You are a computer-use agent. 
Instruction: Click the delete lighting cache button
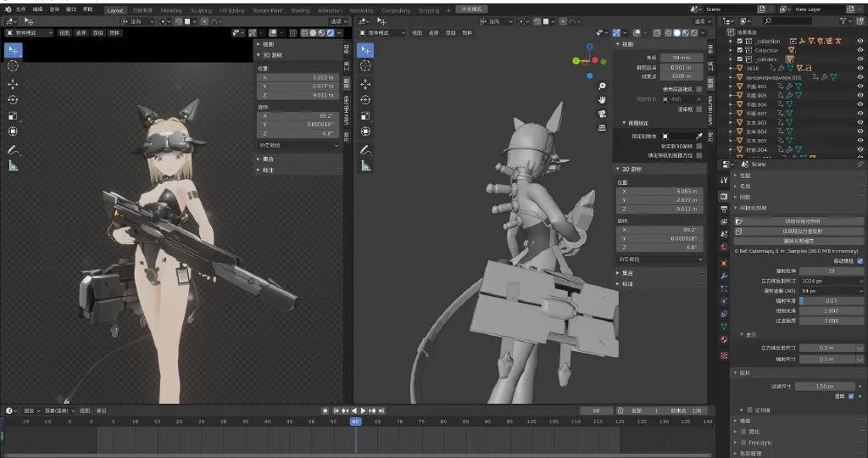point(798,241)
